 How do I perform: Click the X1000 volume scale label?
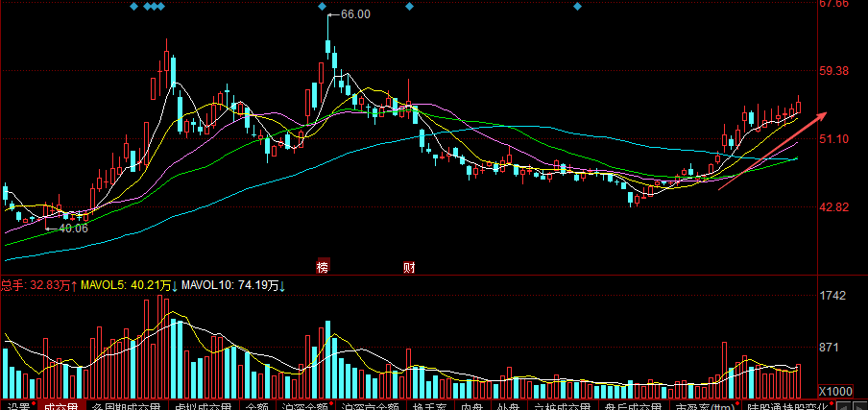tap(835, 391)
